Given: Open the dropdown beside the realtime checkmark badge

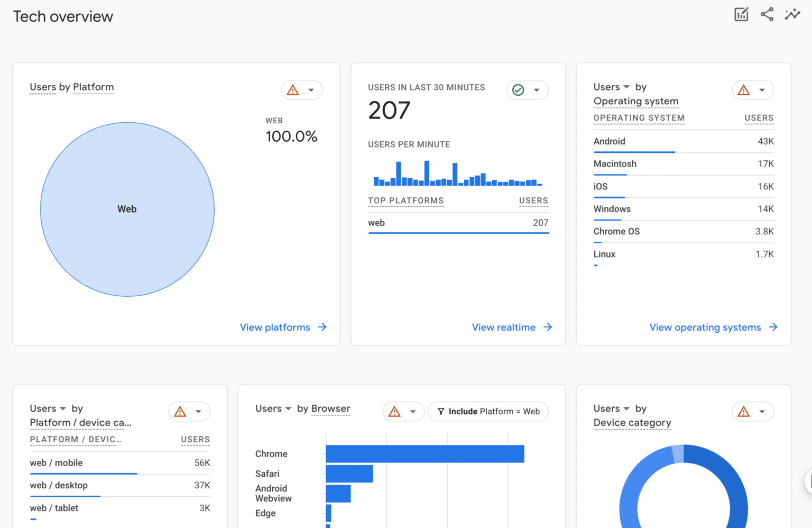Looking at the screenshot, I should tap(537, 90).
